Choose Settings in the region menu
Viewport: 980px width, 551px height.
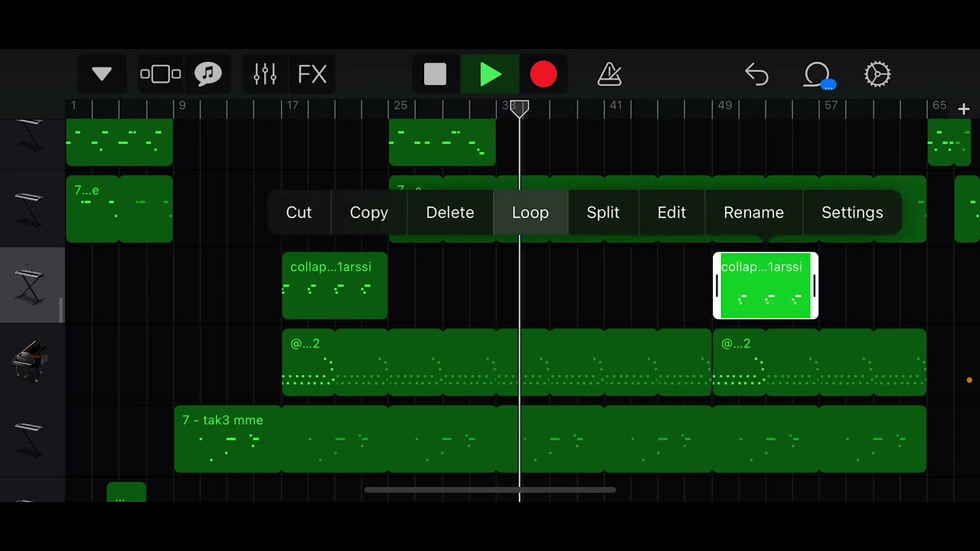(852, 213)
